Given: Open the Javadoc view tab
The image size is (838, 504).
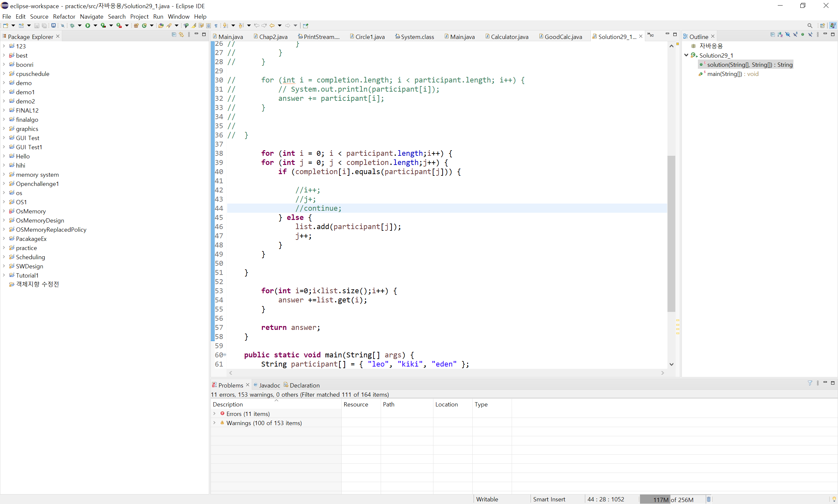Looking at the screenshot, I should [x=269, y=385].
